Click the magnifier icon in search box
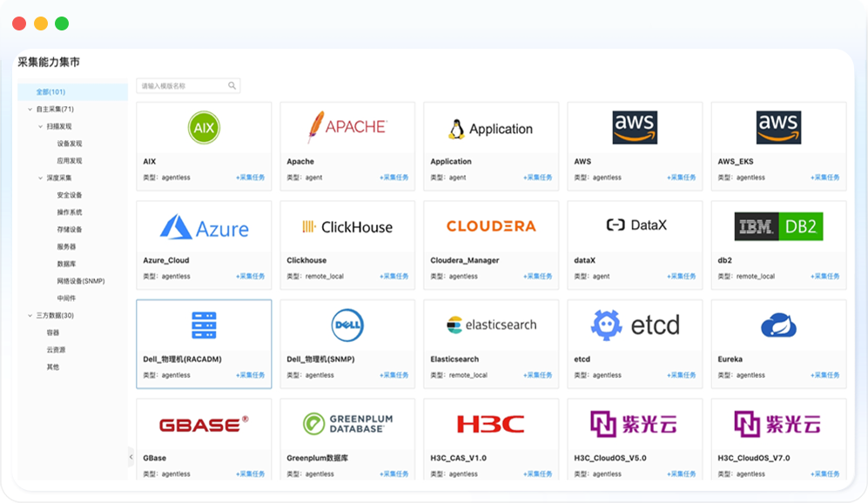 coord(232,86)
